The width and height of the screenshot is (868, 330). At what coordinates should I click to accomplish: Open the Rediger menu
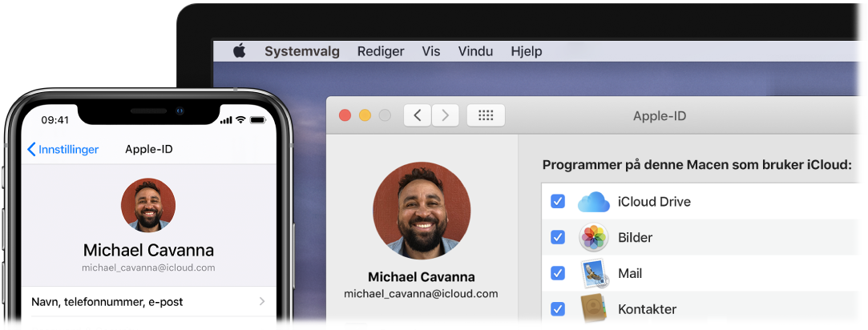[x=381, y=52]
